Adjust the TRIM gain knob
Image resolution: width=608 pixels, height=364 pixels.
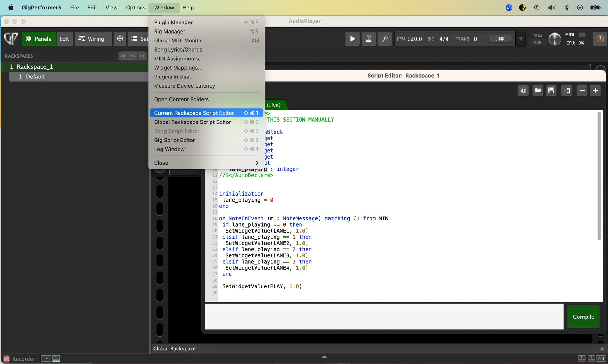[554, 39]
